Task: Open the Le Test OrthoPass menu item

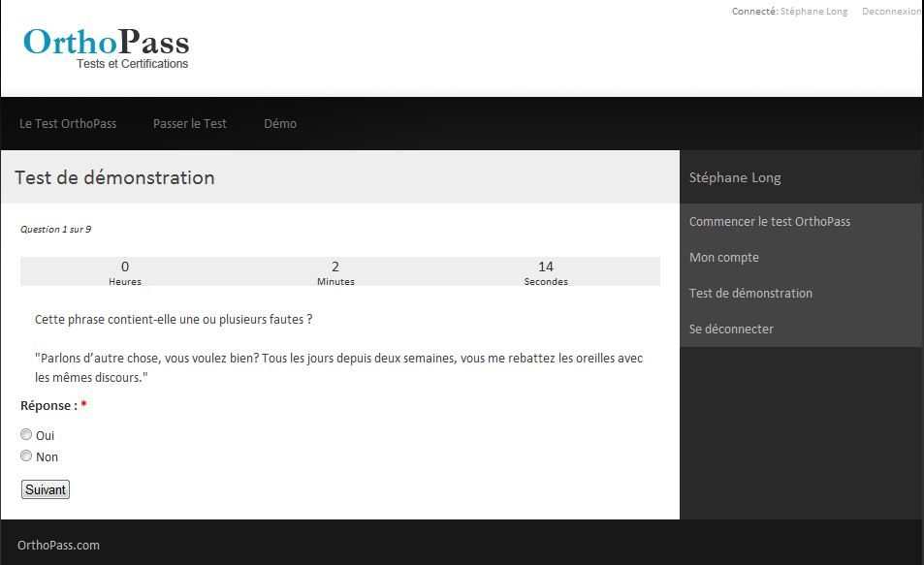Action: click(x=68, y=124)
